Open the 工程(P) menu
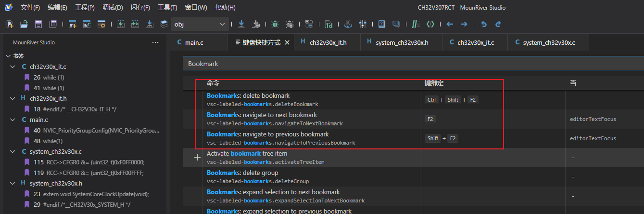644x214 pixels. pos(85,8)
